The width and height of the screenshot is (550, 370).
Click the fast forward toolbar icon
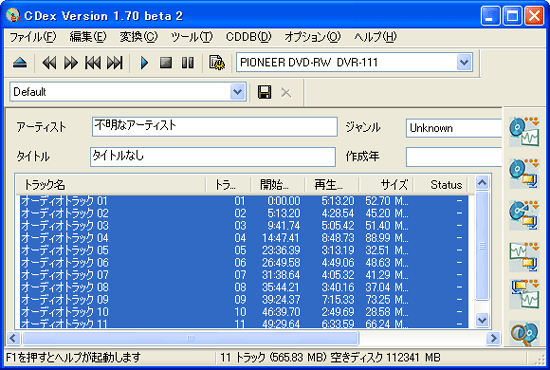[x=71, y=63]
